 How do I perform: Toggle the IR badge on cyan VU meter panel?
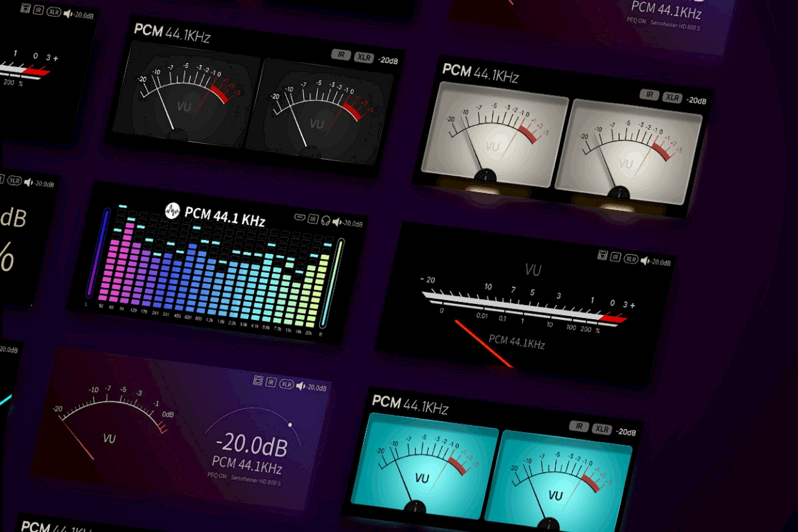(579, 426)
